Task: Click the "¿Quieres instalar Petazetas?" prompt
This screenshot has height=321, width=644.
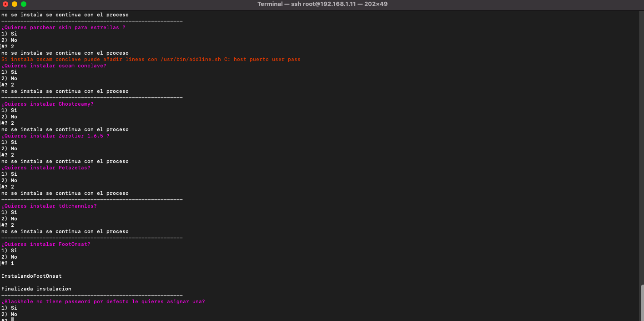Action: coord(46,168)
